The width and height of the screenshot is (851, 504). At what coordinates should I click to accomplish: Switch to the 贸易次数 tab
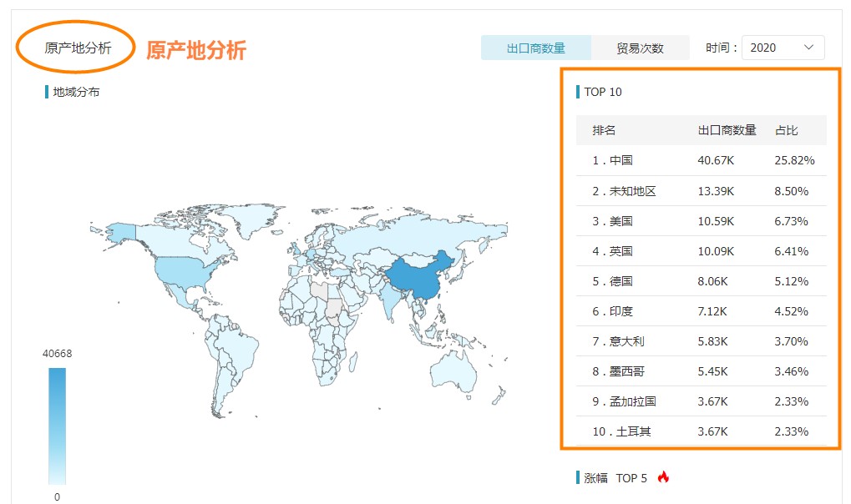pos(640,48)
